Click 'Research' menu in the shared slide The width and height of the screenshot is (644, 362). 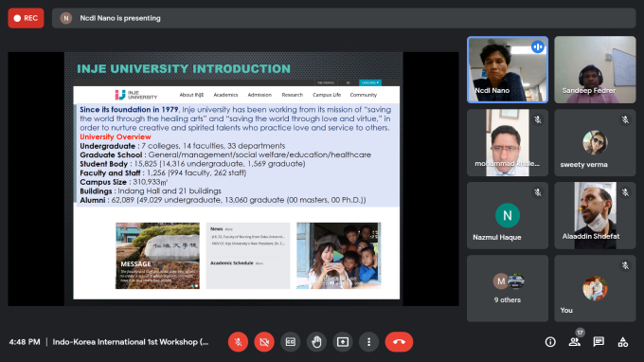tap(293, 95)
